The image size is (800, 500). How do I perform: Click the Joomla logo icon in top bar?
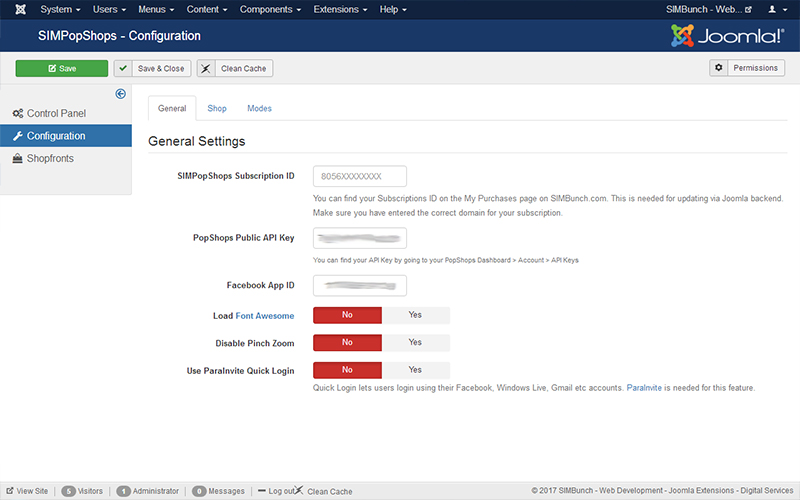(20, 9)
